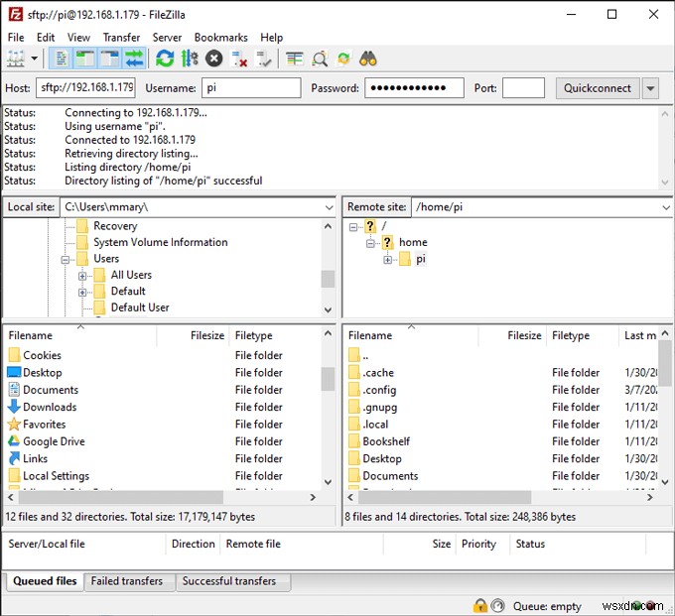Open the directory listing filters dialog
Viewport: 675px width, 616px height.
tap(295, 59)
